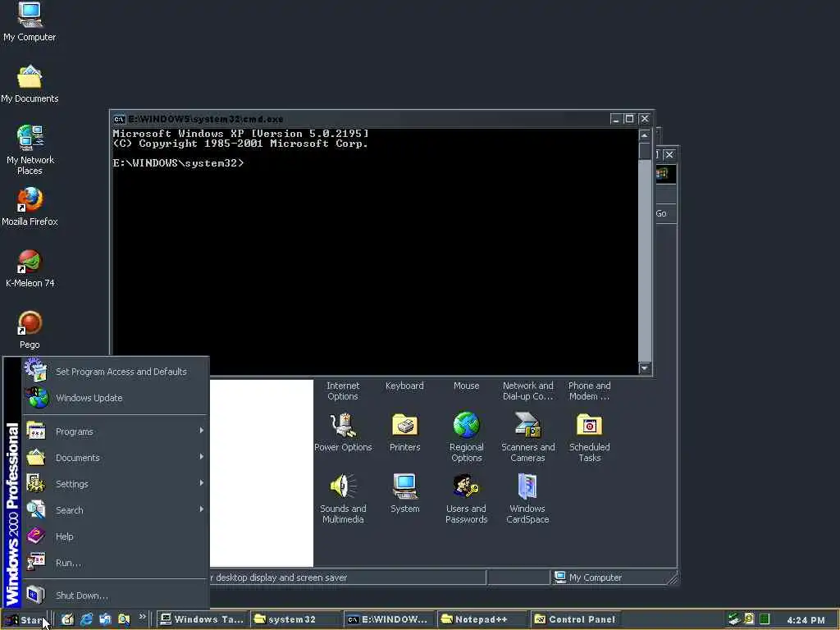Open Windows Update from Start menu

[115, 398]
